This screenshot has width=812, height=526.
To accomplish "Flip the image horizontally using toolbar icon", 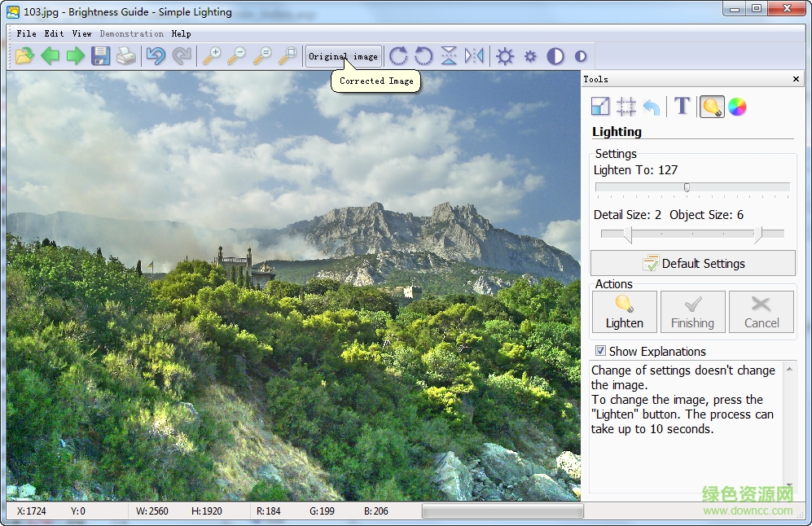I will click(x=475, y=55).
